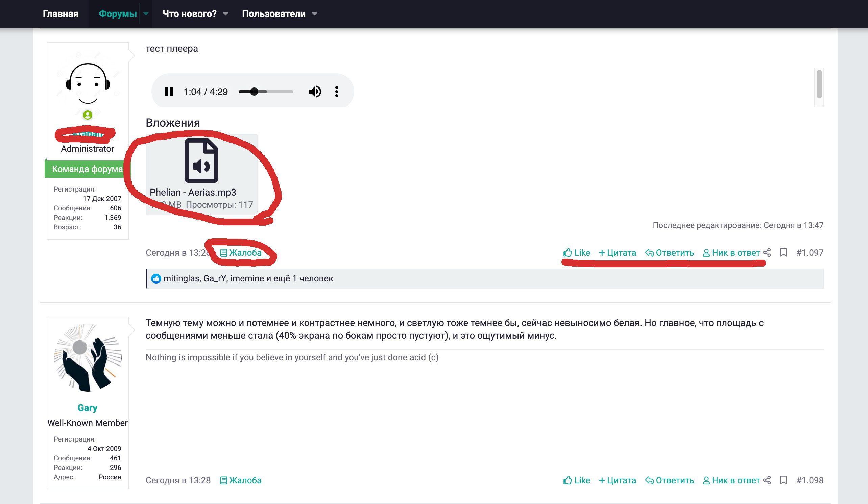Pause the audio player

click(x=169, y=92)
